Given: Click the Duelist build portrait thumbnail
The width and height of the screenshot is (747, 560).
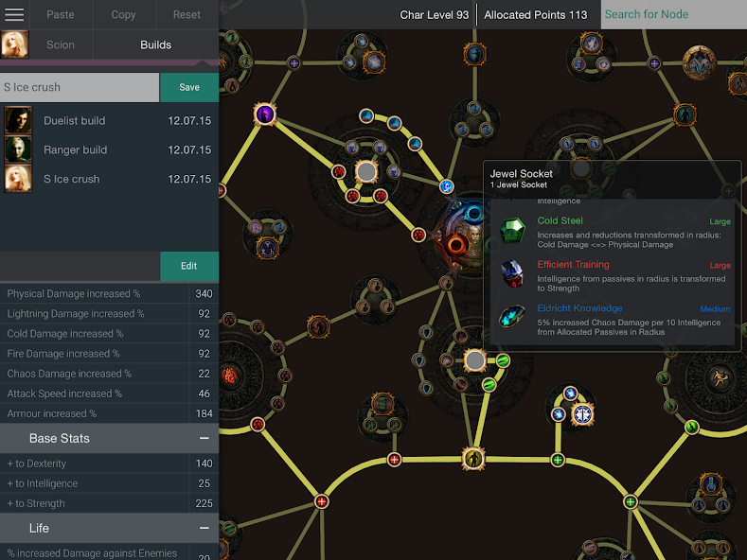Looking at the screenshot, I should pos(18,120).
